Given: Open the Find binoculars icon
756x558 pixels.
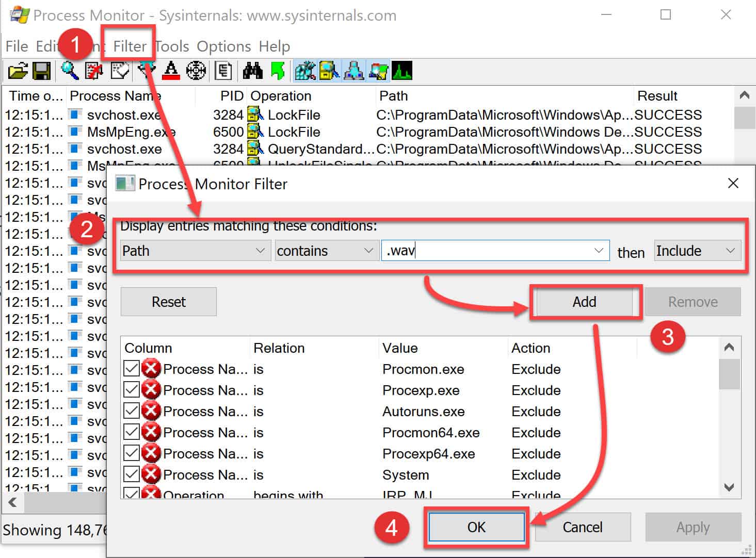Looking at the screenshot, I should (x=252, y=71).
